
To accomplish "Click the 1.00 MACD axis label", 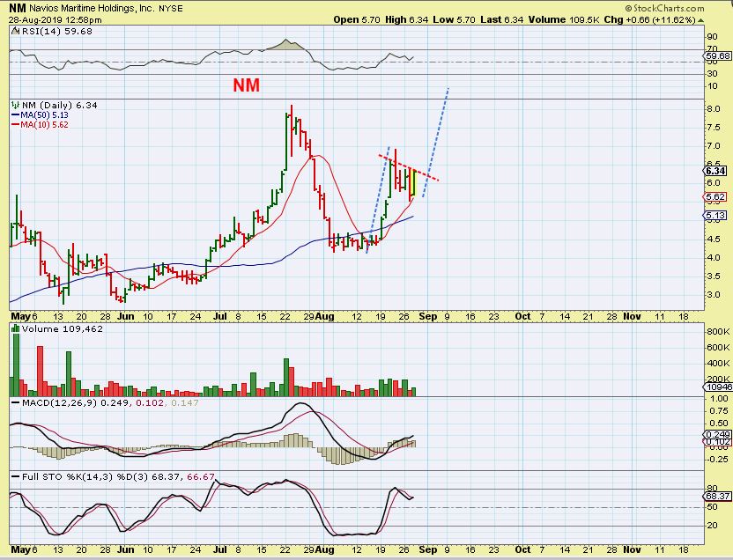I will [x=719, y=398].
